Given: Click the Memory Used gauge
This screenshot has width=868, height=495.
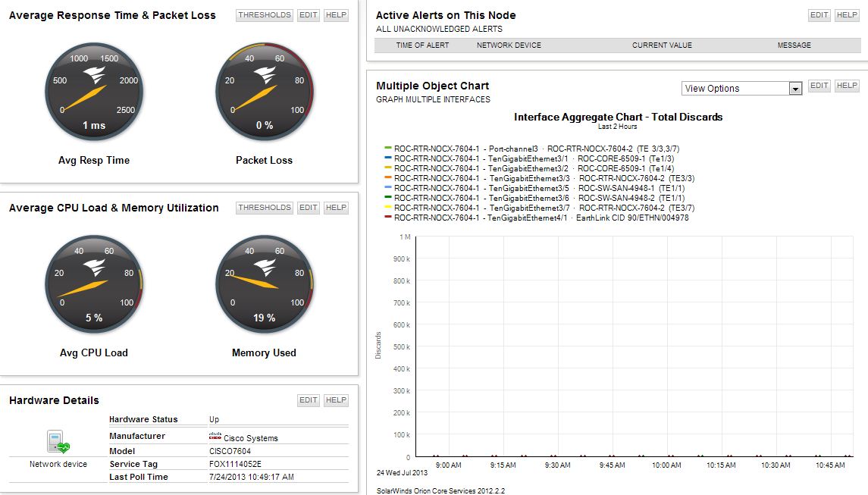Looking at the screenshot, I should click(x=265, y=284).
